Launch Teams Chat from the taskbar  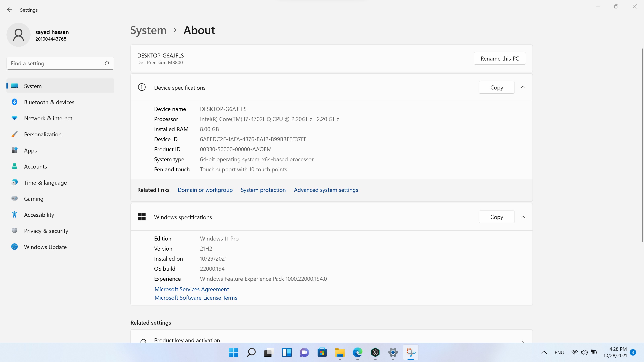point(304,353)
